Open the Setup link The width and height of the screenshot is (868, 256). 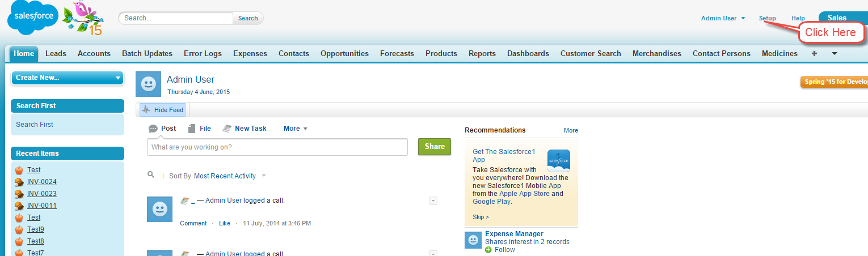click(x=767, y=18)
